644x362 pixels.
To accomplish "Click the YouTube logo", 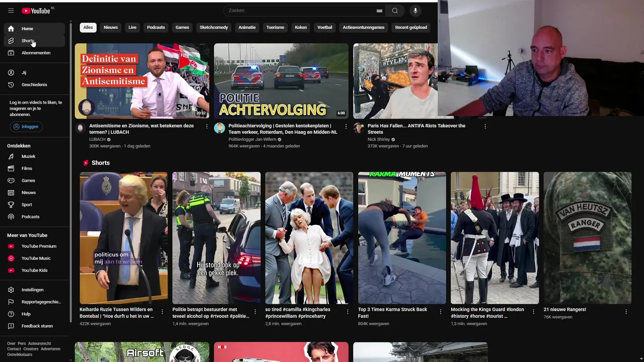I will coord(36,11).
